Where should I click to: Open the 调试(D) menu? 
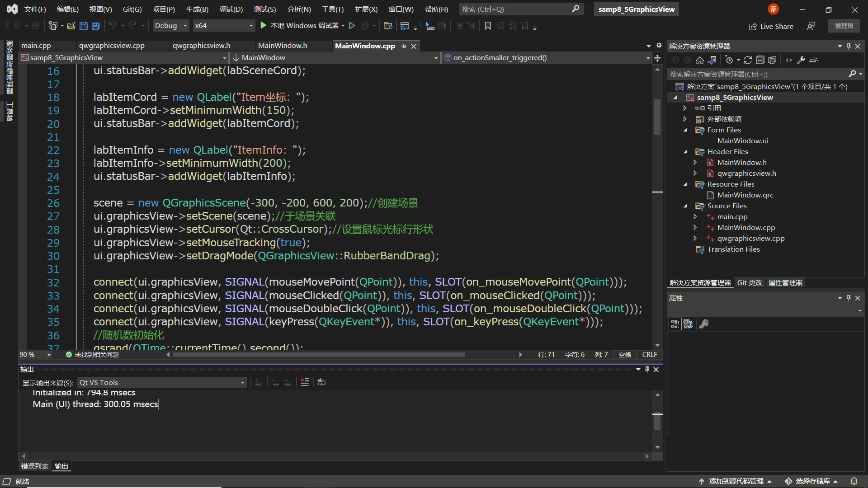click(231, 9)
